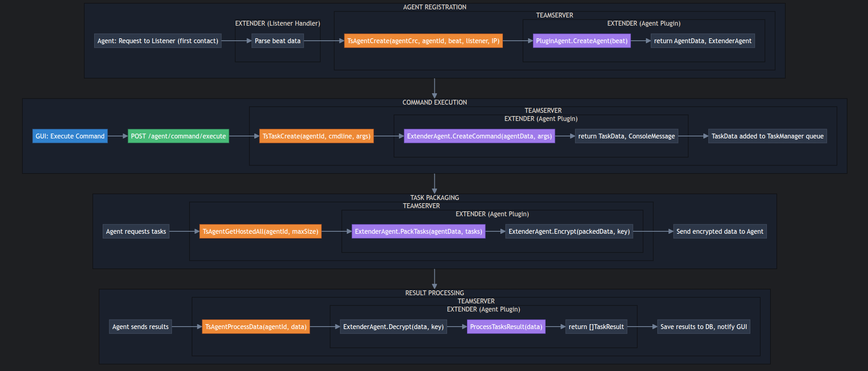Select the 'Agent sends results' node
This screenshot has height=371, width=868.
coord(141,327)
